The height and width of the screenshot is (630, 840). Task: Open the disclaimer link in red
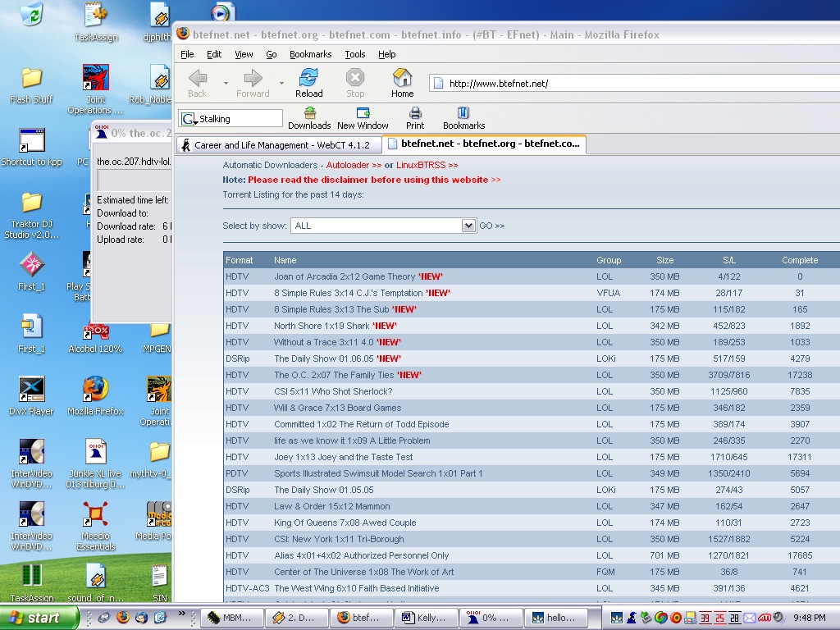click(374, 180)
